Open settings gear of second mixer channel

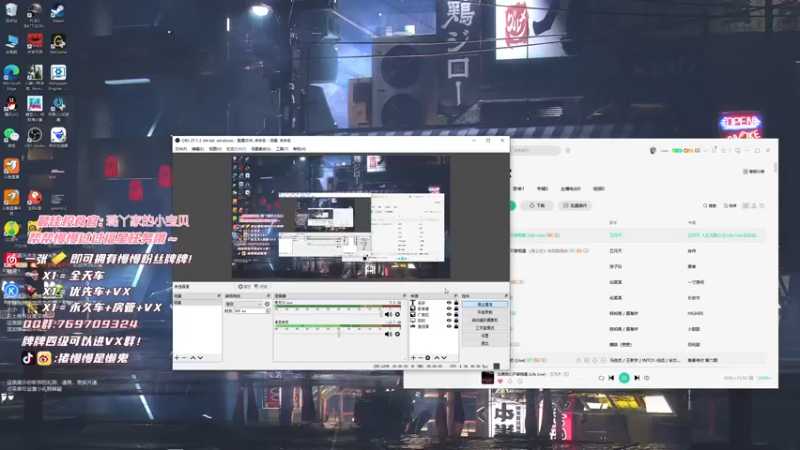pos(397,334)
